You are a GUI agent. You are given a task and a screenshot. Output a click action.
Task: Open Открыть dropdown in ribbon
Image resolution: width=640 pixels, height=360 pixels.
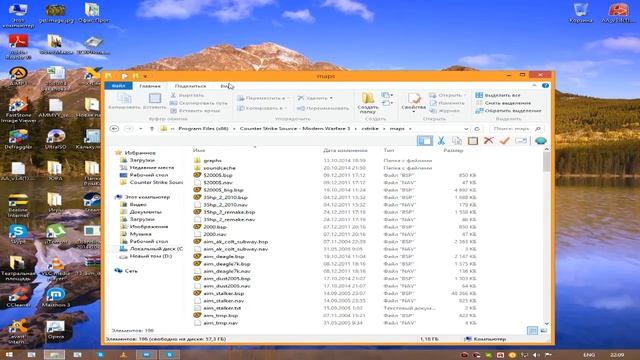[465, 95]
